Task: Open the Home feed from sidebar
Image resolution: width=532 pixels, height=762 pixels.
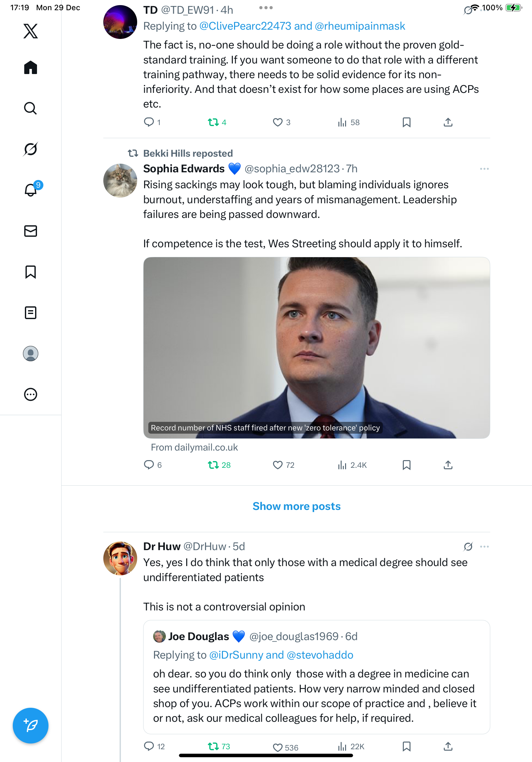Action: 31,68
